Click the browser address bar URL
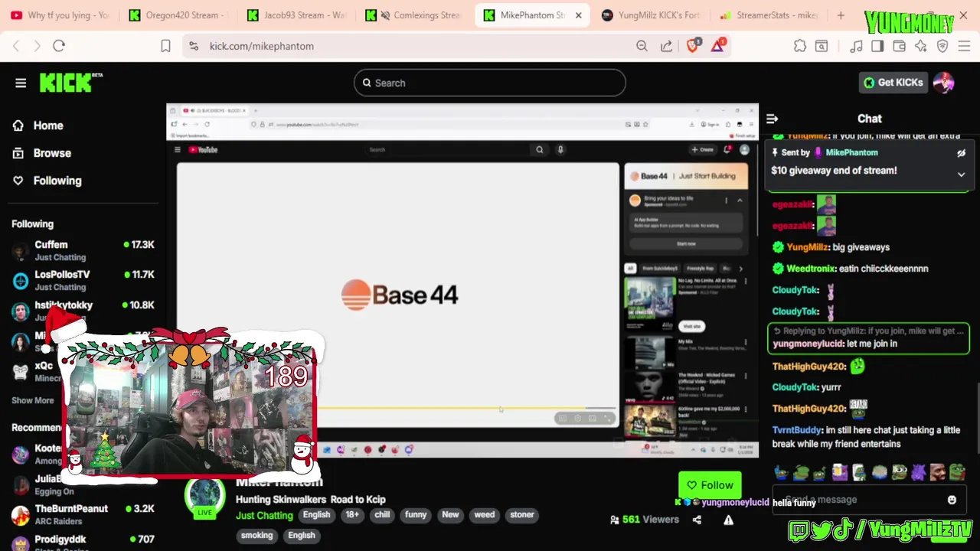Image resolution: width=980 pixels, height=551 pixels. coord(262,46)
